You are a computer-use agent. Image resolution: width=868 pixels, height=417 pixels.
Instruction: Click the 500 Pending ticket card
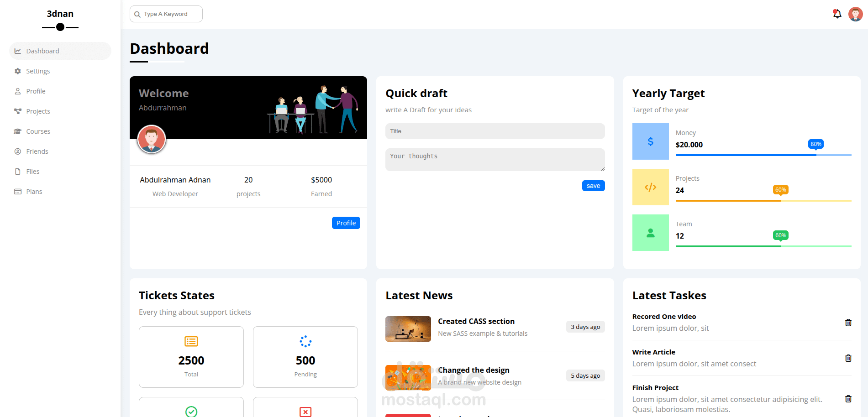305,357
